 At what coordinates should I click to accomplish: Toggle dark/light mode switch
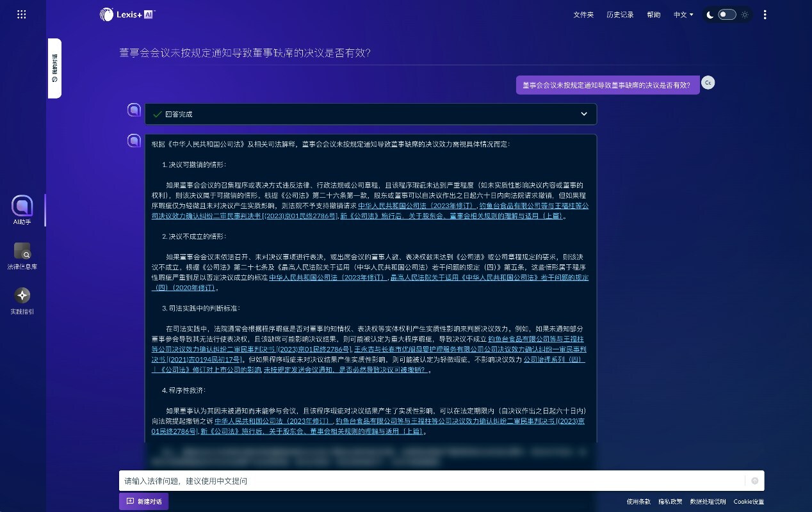(x=727, y=14)
